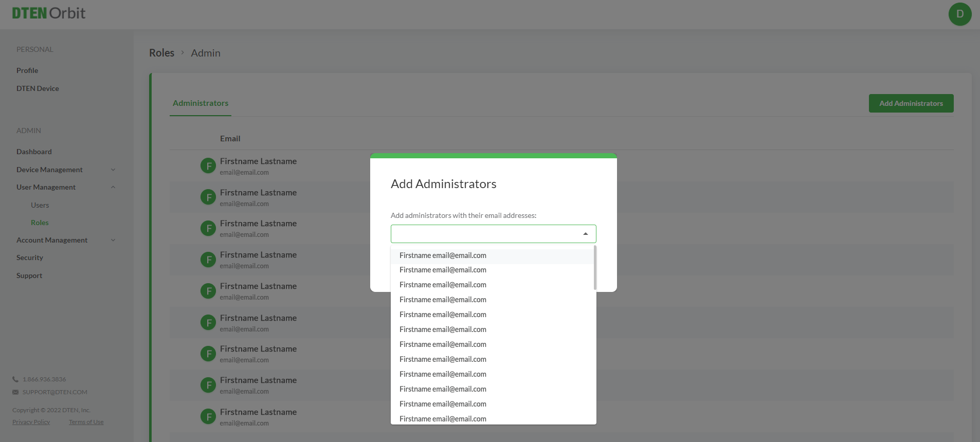Viewport: 980px width, 442px height.
Task: Click the email suggestions list scrollbar
Action: tap(595, 268)
